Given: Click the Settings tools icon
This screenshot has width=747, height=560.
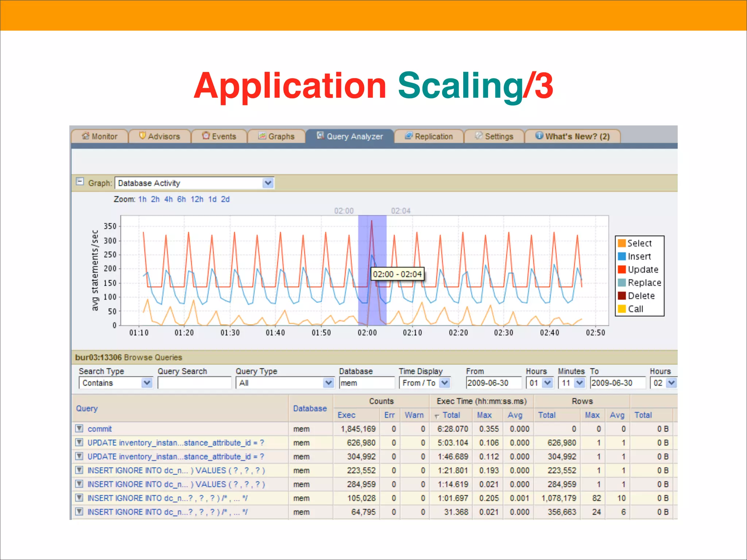Looking at the screenshot, I should pos(479,136).
